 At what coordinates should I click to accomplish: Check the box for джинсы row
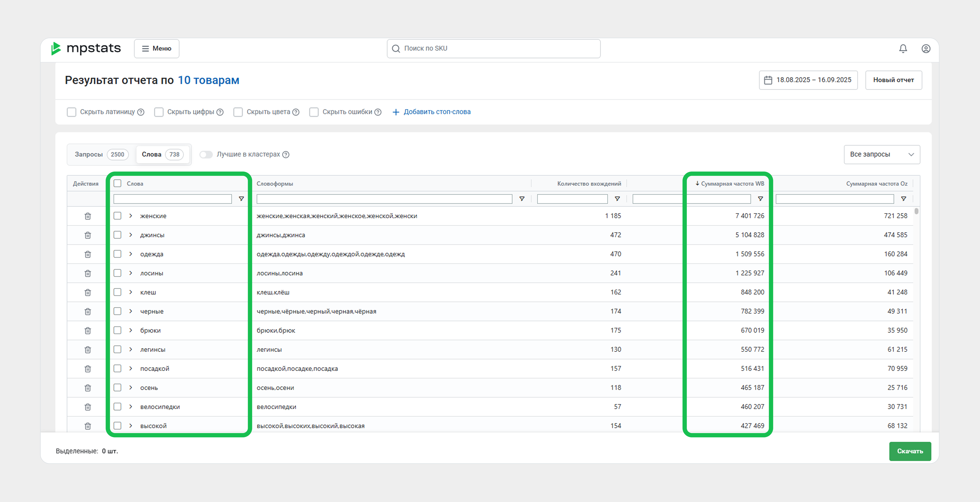[118, 235]
